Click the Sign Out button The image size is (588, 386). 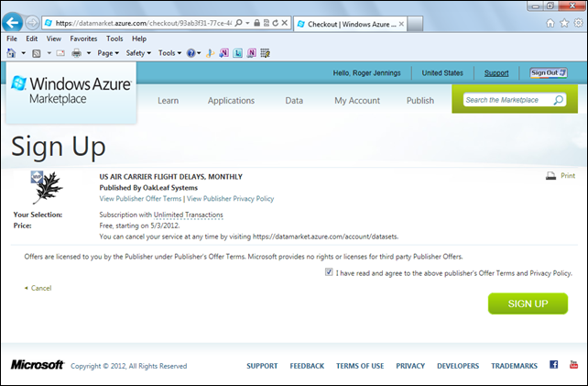[x=549, y=72]
